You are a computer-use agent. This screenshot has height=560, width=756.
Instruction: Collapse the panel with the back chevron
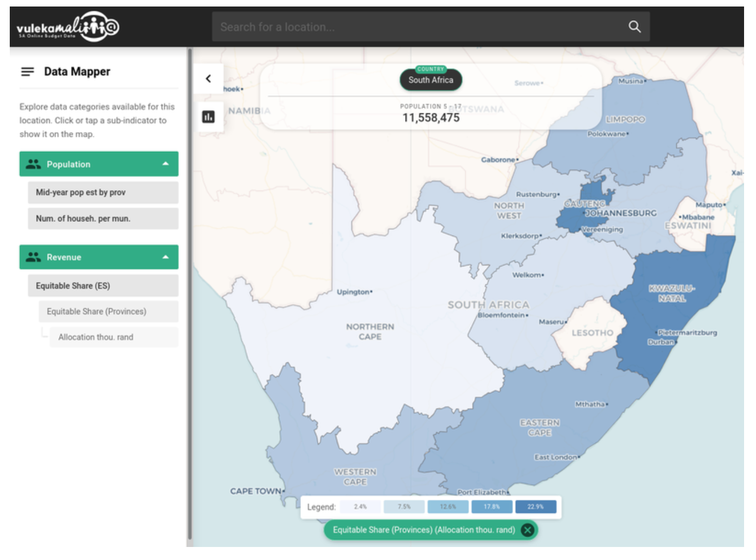(208, 79)
